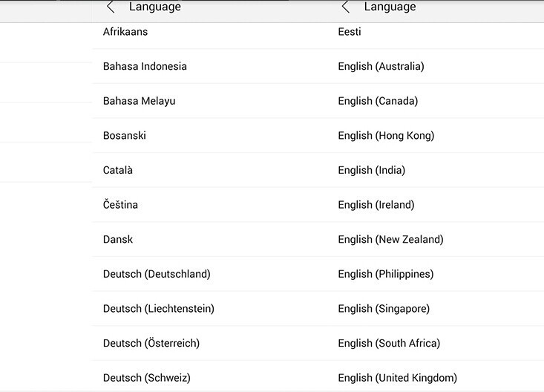Pick Deutsch (Österreich) language
Image resolution: width=544 pixels, height=392 pixels.
click(151, 343)
